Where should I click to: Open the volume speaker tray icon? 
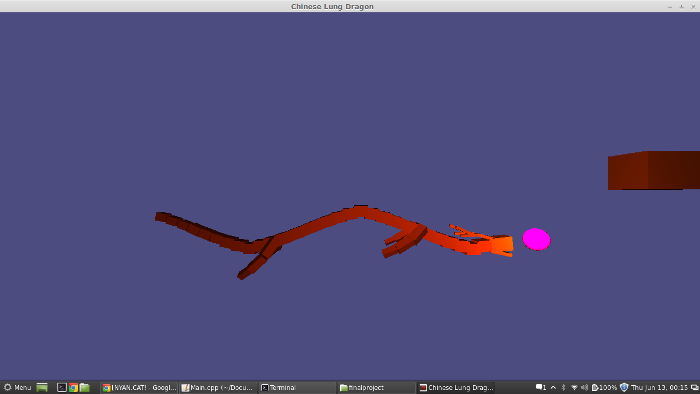tap(584, 387)
